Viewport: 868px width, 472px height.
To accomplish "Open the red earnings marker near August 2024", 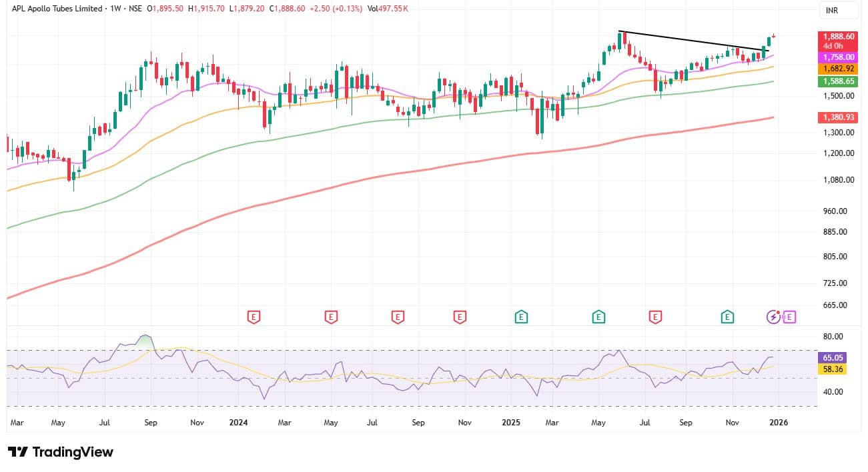I will 398,317.
